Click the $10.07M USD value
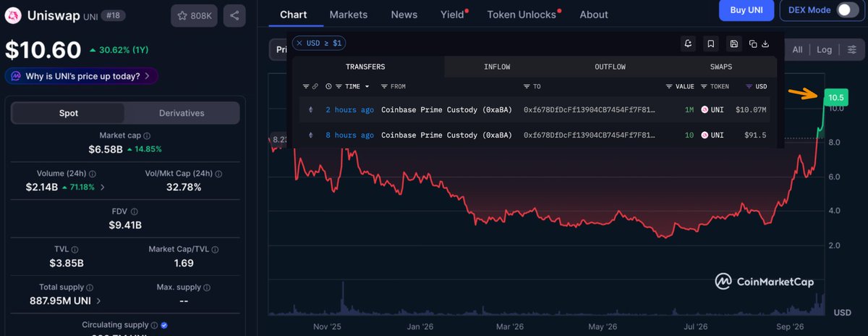Image resolution: width=868 pixels, height=336 pixels. click(x=751, y=110)
